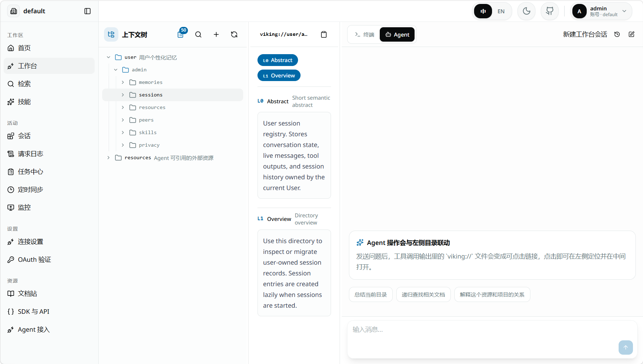
Task: Click the viking://user/a… path text
Action: click(284, 34)
